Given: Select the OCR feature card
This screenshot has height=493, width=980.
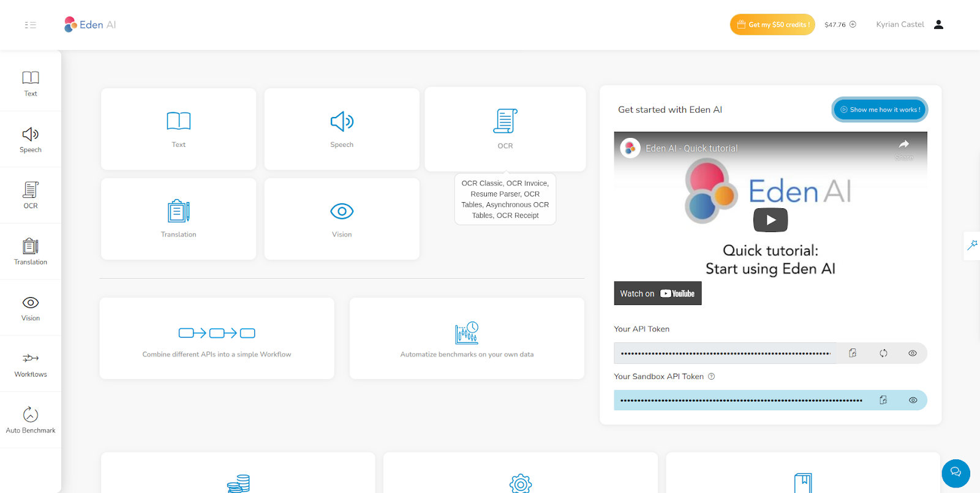Looking at the screenshot, I should point(505,129).
